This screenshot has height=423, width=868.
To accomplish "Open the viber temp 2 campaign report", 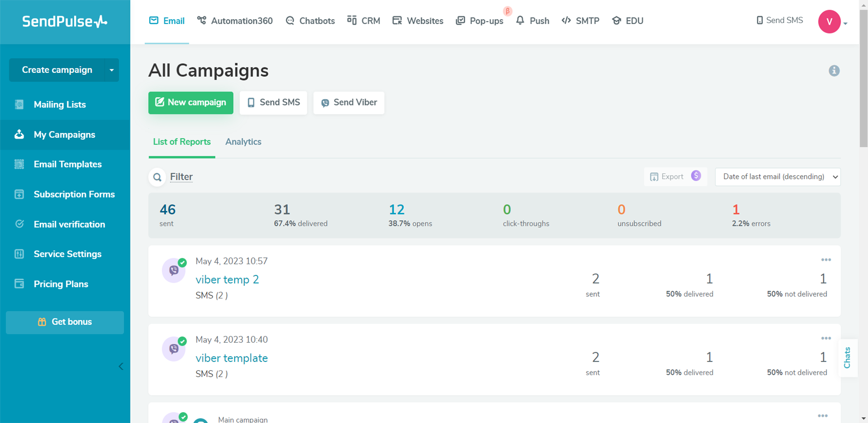I will pyautogui.click(x=227, y=279).
